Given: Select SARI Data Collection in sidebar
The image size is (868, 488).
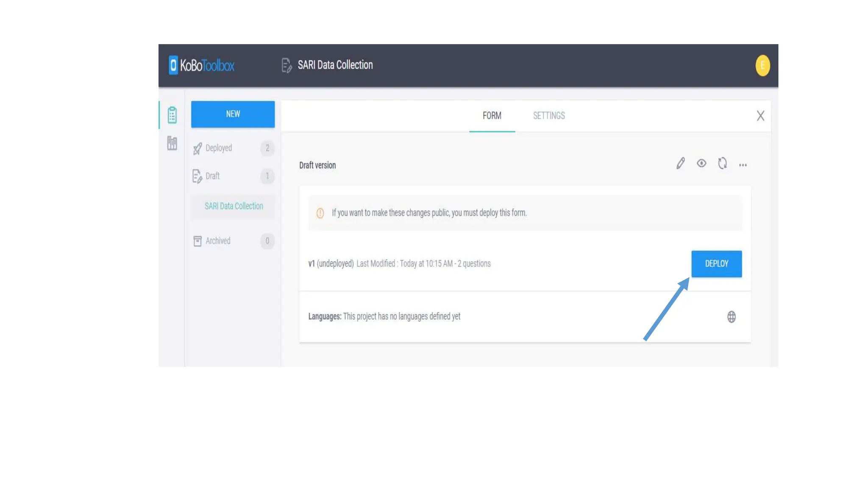Looking at the screenshot, I should 234,206.
